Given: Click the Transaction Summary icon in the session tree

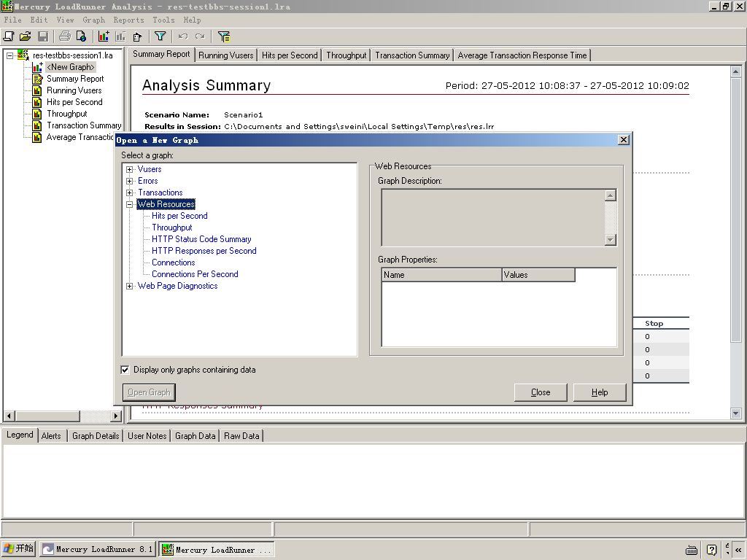Looking at the screenshot, I should coord(37,125).
